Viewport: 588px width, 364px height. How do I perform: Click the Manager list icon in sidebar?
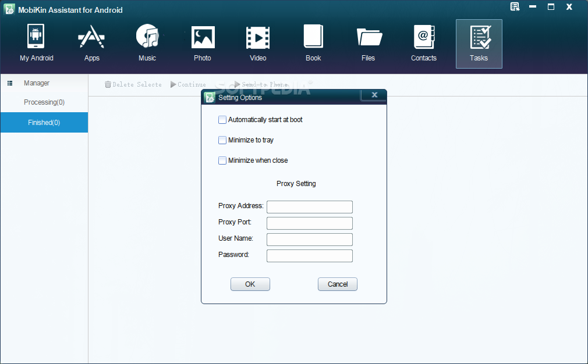tap(10, 83)
